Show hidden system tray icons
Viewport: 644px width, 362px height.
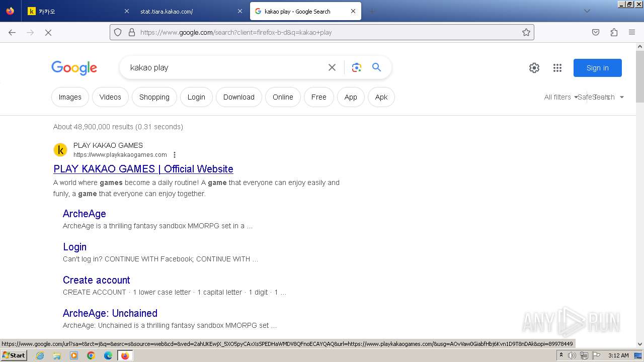(x=561, y=355)
